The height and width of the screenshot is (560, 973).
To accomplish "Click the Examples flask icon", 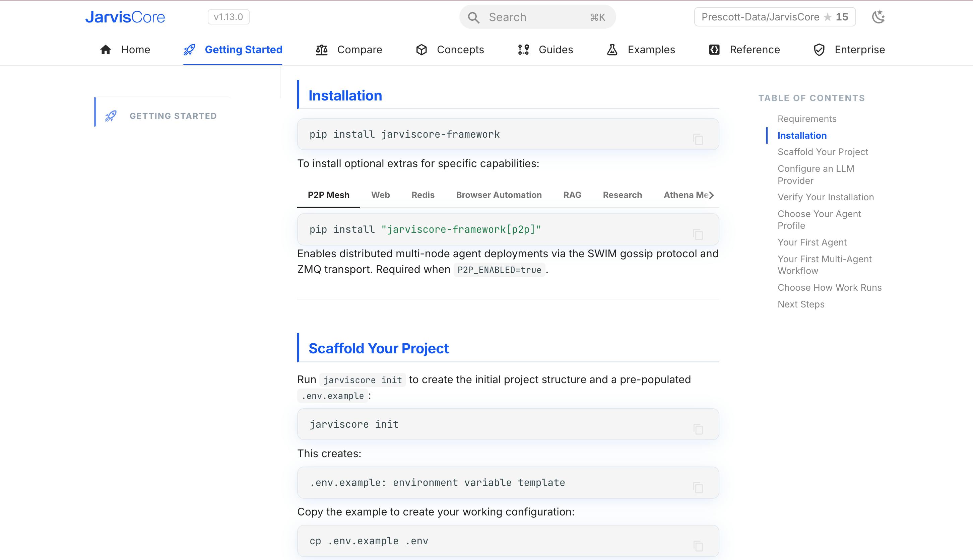I will [x=612, y=50].
